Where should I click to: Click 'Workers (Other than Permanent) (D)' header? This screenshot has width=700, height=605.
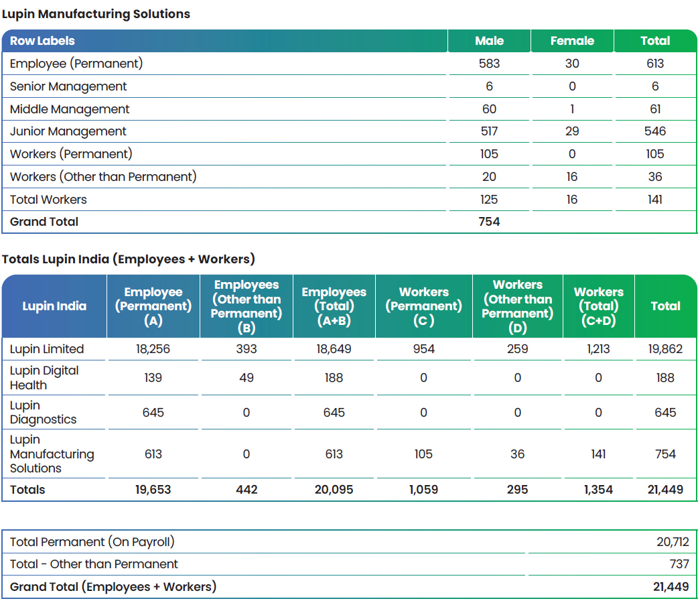(517, 306)
